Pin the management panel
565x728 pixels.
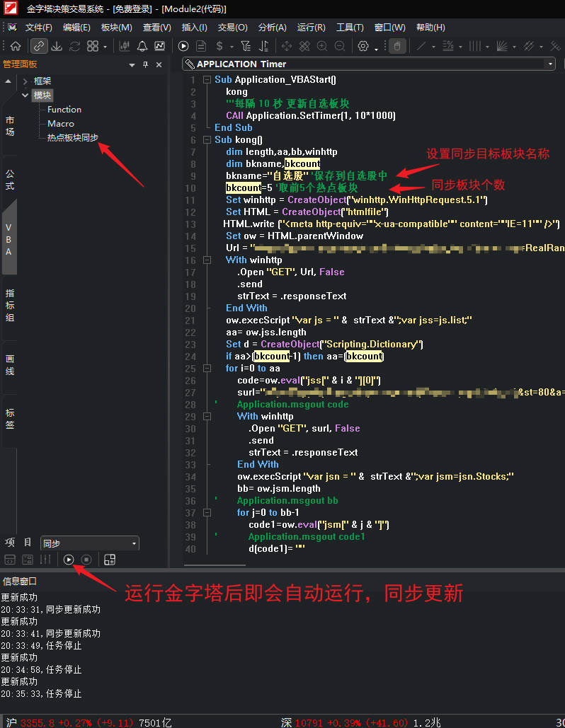coord(146,64)
